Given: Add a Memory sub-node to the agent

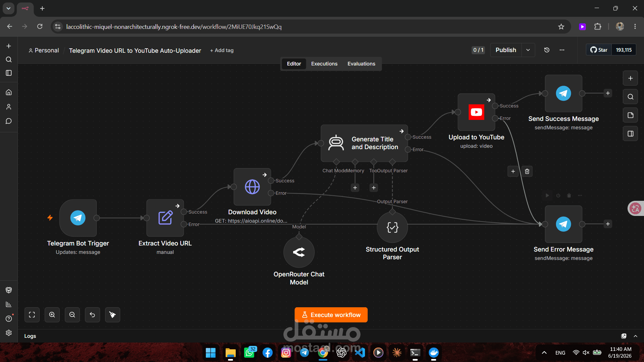Looking at the screenshot, I should pyautogui.click(x=355, y=188).
